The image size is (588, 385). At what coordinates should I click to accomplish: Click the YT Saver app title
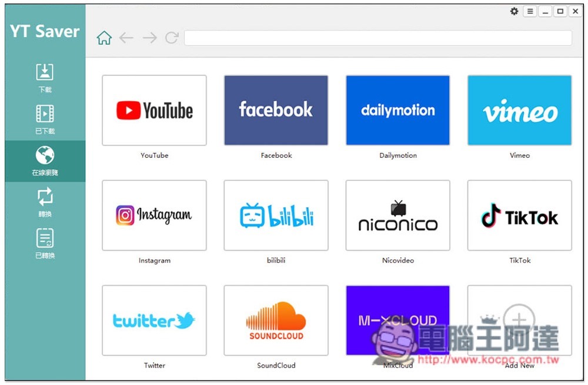tap(45, 31)
